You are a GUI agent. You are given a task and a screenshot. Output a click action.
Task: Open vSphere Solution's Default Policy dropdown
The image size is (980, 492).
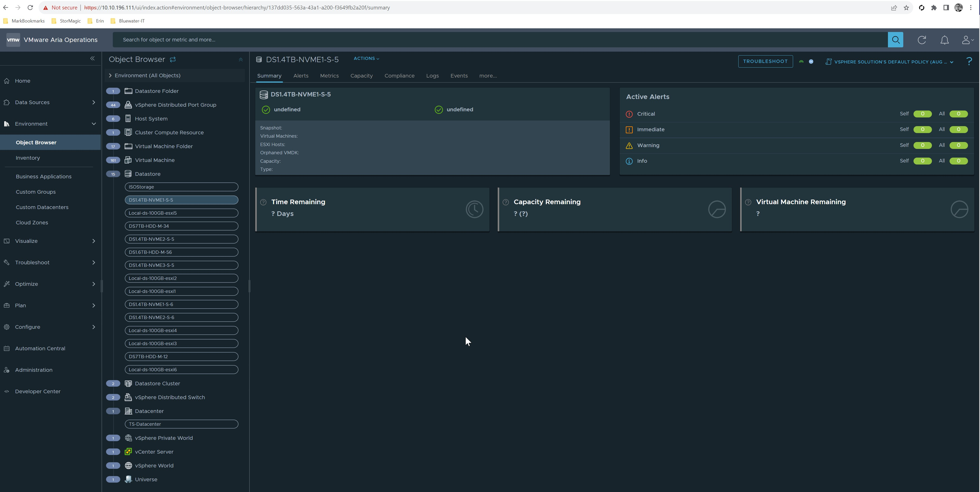click(889, 62)
